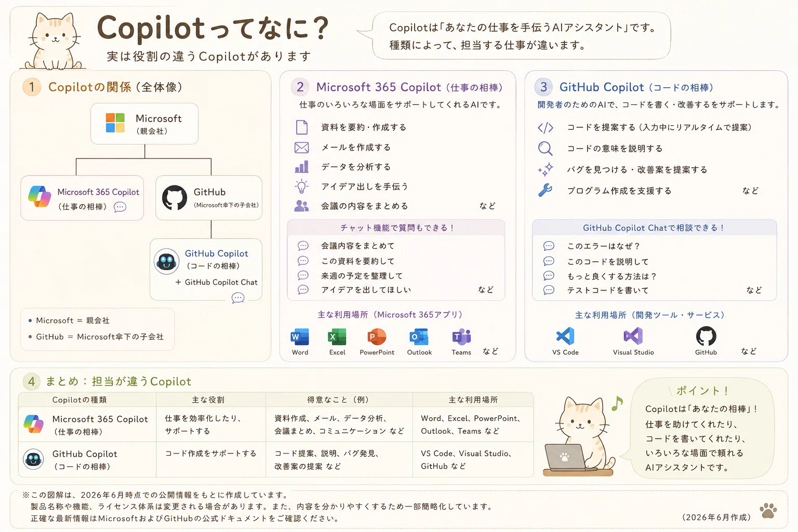
Task: Click the Microsoft 365 Copilot logo in the summary table
Action: pos(34,424)
